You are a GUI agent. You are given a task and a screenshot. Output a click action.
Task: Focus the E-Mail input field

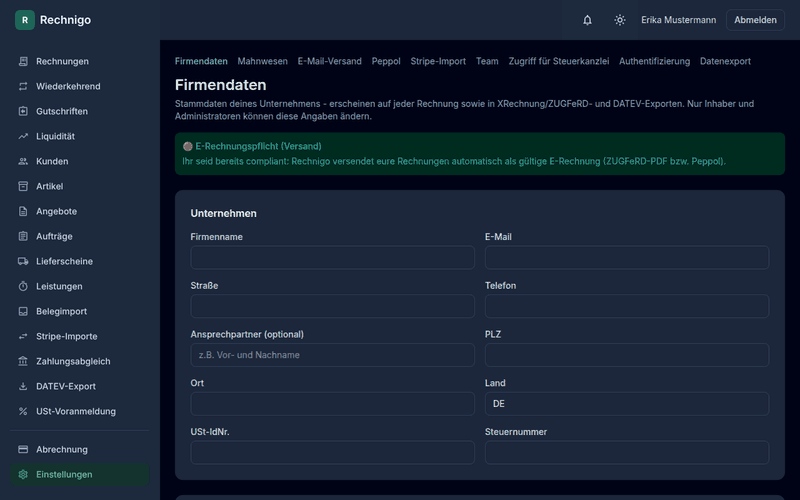(627, 258)
